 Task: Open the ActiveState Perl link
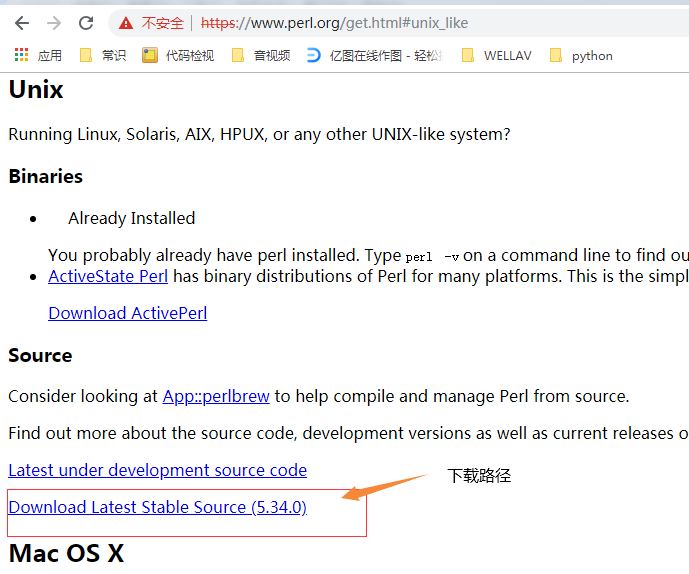click(x=108, y=276)
